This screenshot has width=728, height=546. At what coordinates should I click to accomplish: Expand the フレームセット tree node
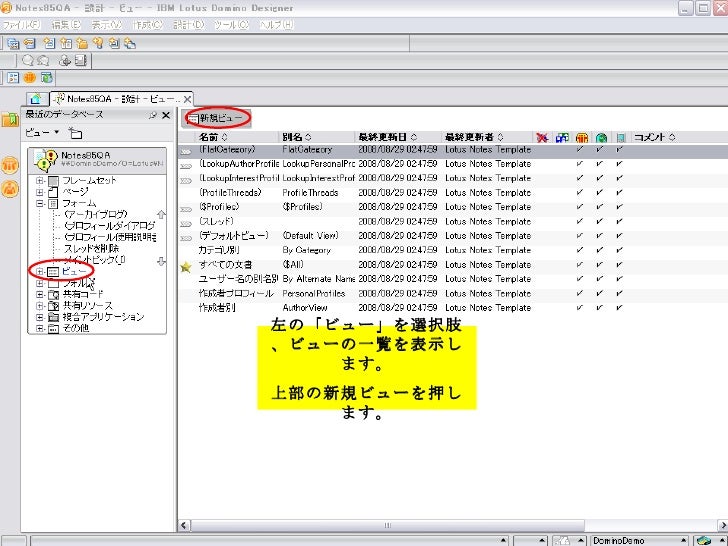tap(40, 180)
